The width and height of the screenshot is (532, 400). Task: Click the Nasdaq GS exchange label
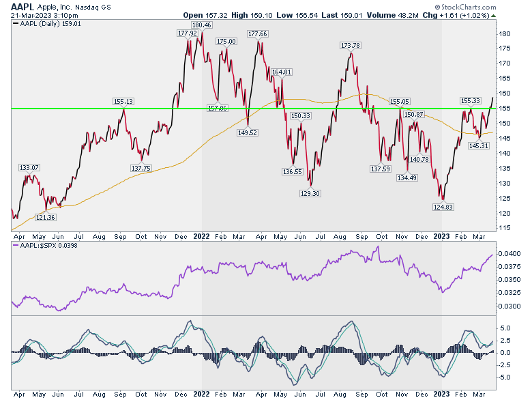pyautogui.click(x=93, y=7)
